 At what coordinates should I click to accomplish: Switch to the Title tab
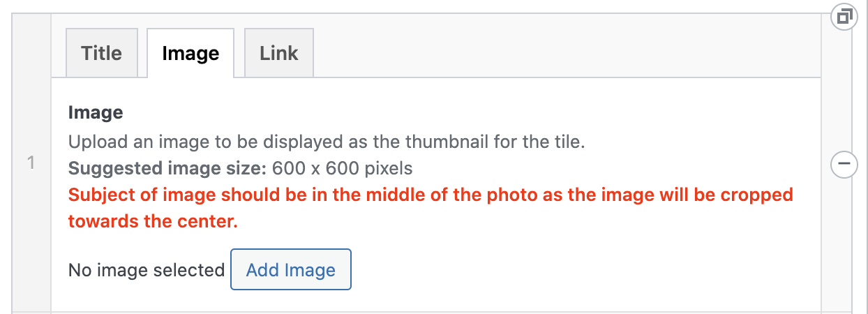101,53
